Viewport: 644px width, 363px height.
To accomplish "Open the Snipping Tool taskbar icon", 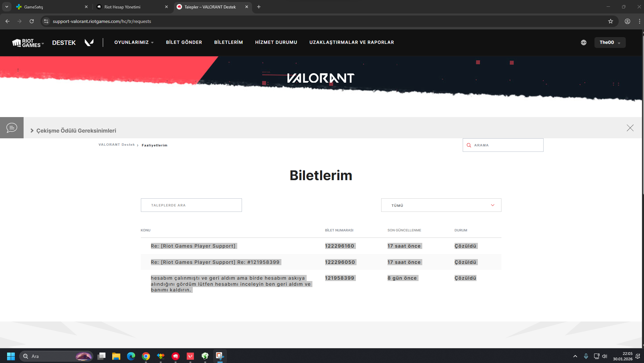I will (220, 356).
